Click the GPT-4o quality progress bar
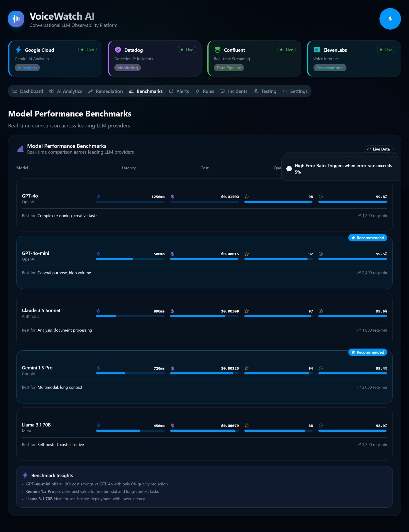409x532 pixels. 278,202
